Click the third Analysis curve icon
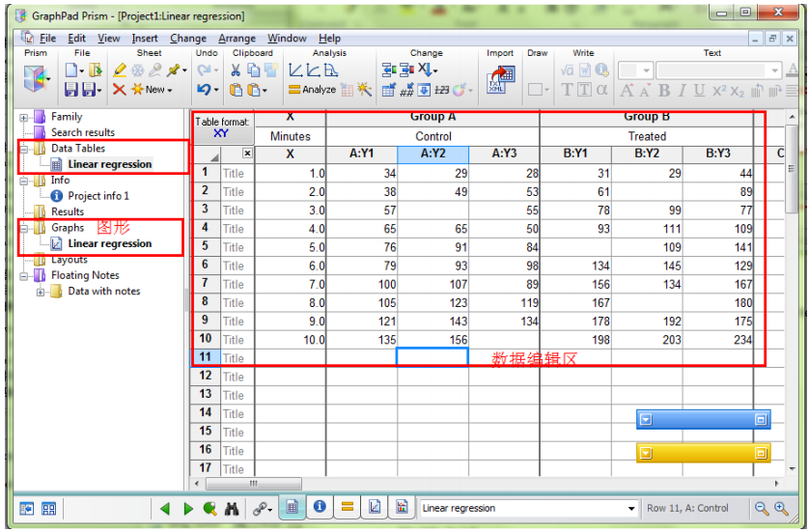This screenshot has height=532, width=809. click(330, 70)
